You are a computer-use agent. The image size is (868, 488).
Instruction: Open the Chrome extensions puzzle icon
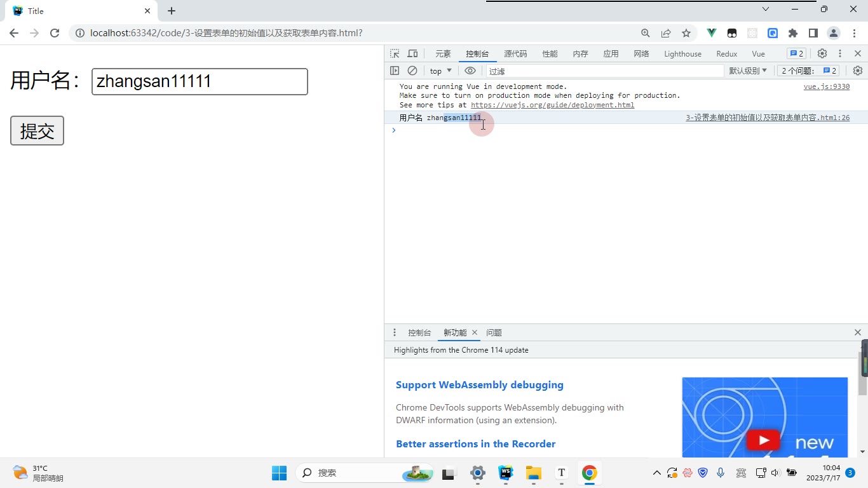tap(793, 33)
